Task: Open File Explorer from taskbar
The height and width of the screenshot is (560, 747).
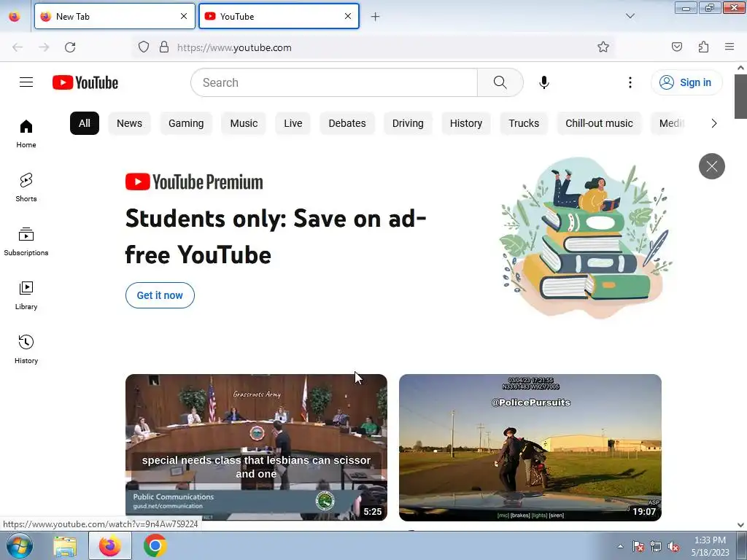Action: coord(65,546)
